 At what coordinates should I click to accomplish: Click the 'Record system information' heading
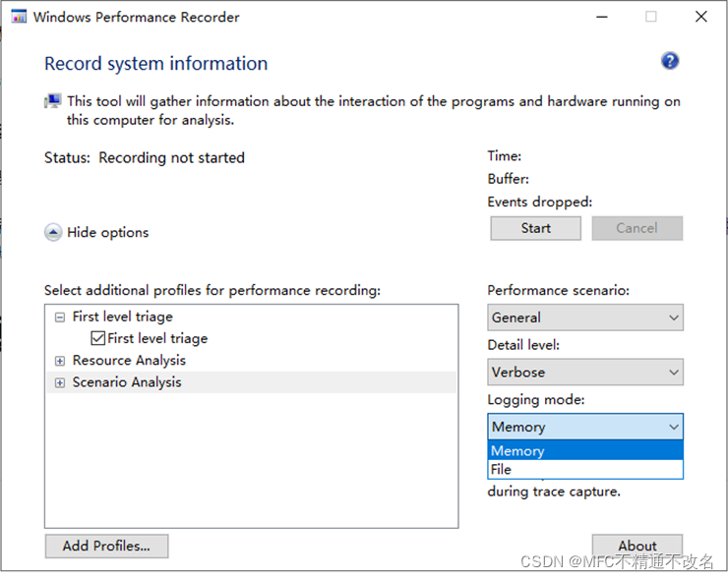coord(156,64)
